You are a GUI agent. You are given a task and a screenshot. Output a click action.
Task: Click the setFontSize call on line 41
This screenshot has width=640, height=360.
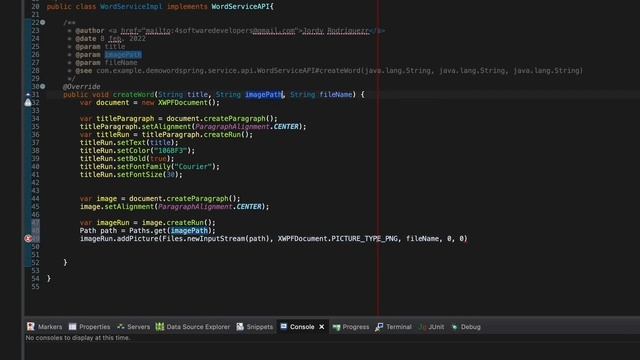coord(140,175)
